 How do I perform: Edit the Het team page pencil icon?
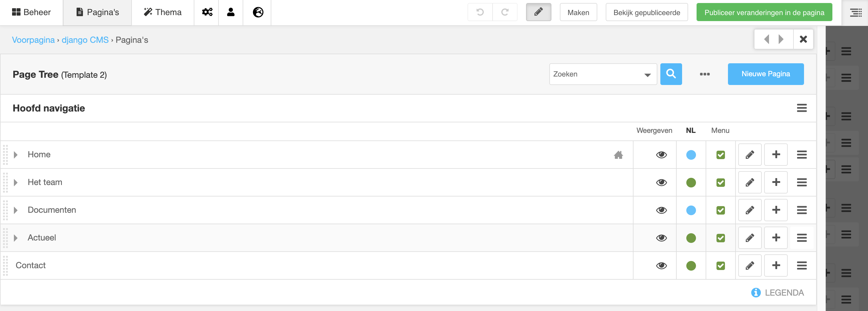(749, 182)
